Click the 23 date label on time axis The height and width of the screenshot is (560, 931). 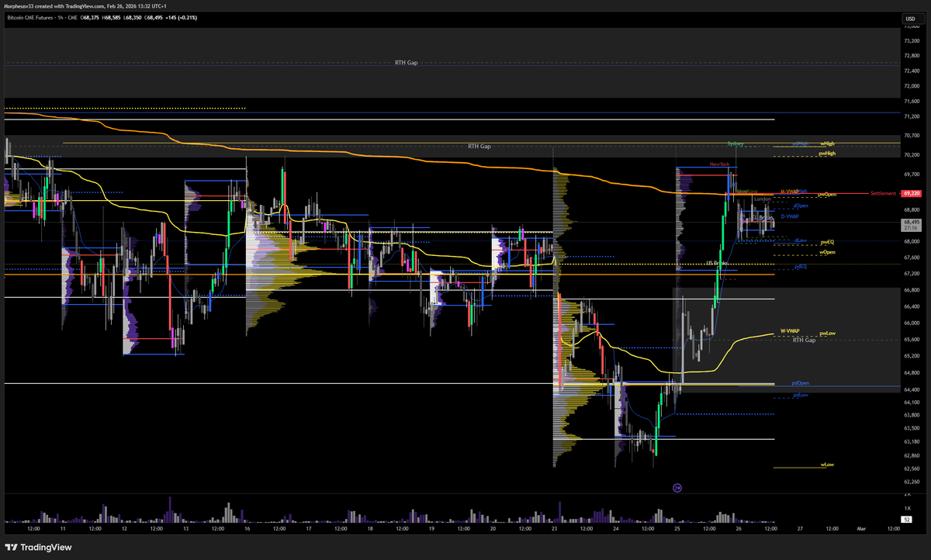(554, 528)
